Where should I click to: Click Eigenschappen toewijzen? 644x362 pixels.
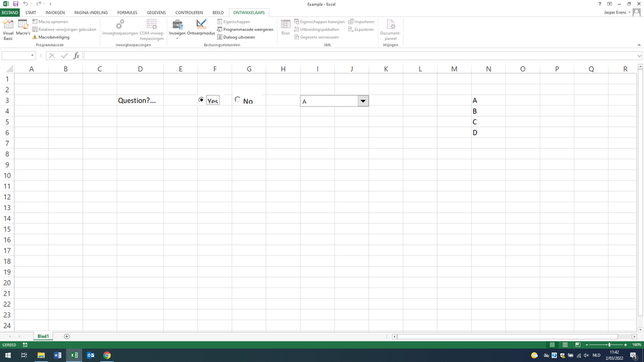320,22
